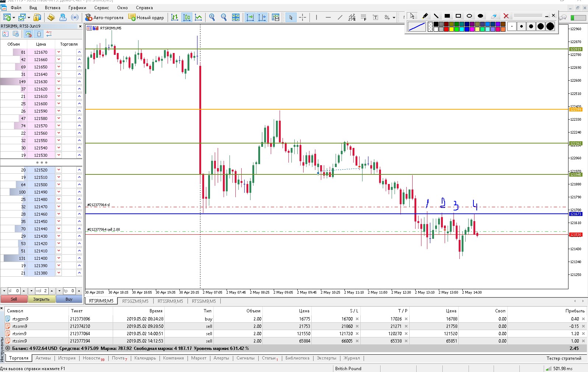The image size is (588, 372).
Task: Switch chart to candlestick mode
Action: point(187,17)
